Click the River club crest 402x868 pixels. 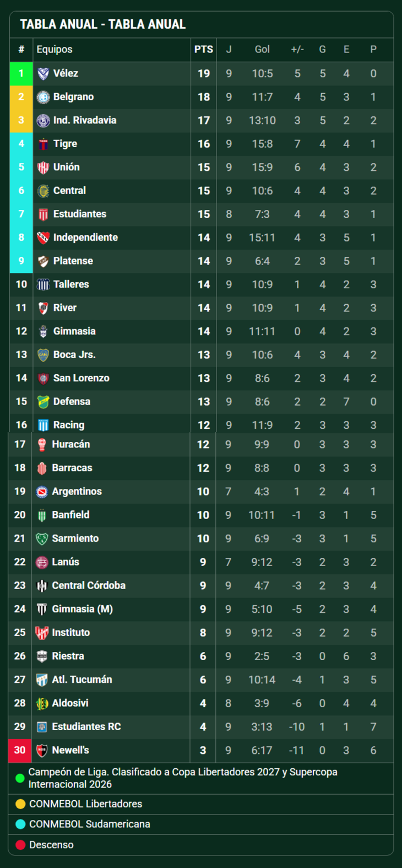coord(43,308)
